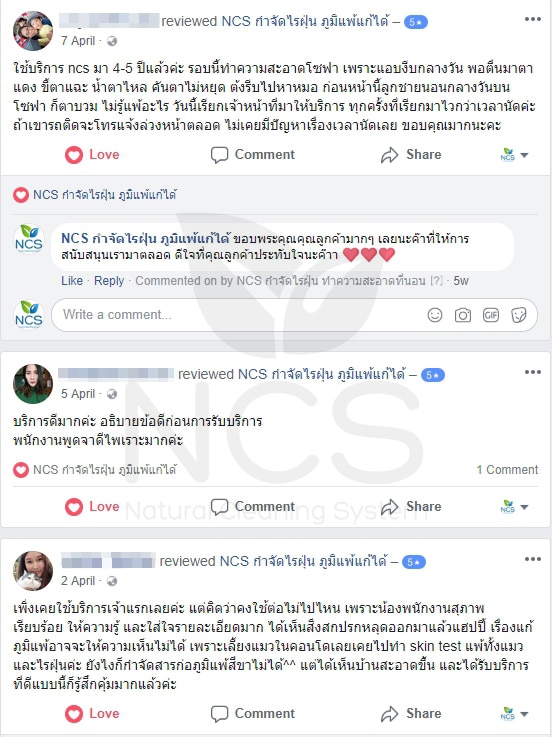Attach a photo using the camera icon
Image resolution: width=552 pixels, height=737 pixels.
pos(463,315)
